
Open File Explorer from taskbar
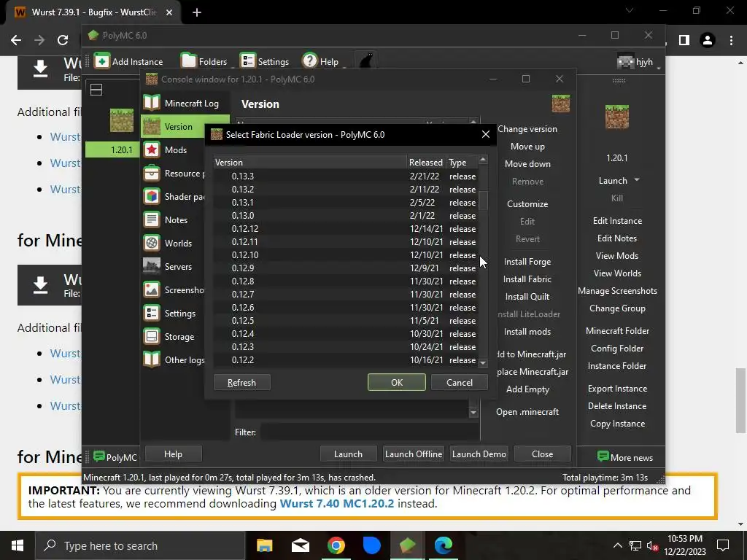pos(264,545)
